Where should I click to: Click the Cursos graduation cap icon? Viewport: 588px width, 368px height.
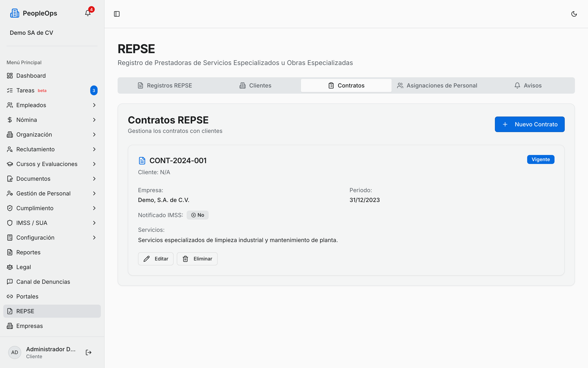(x=10, y=164)
